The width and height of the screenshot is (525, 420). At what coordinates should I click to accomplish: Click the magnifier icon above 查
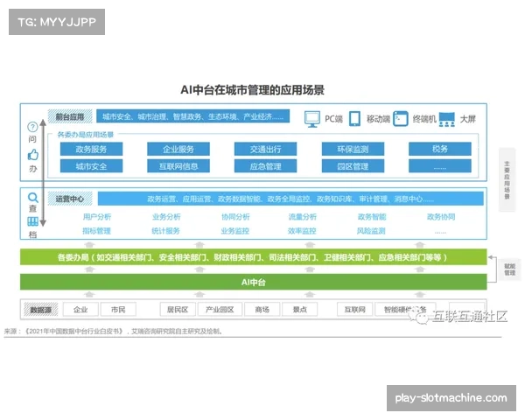click(33, 198)
